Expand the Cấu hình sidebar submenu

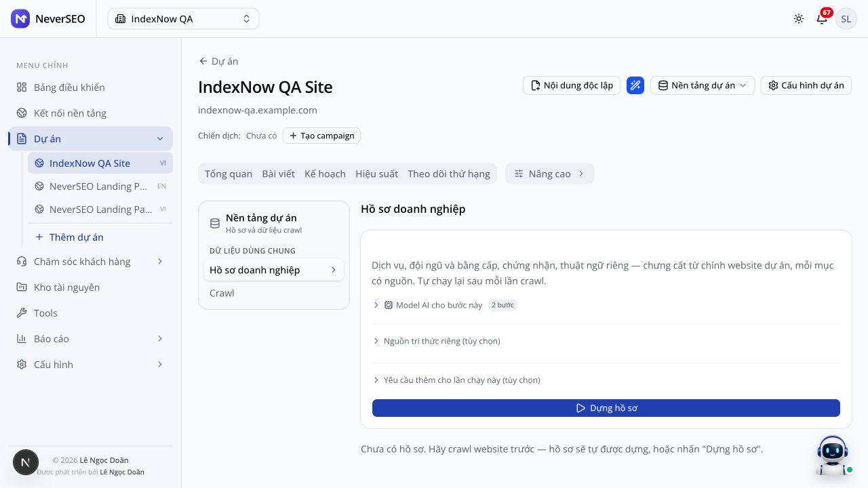tap(160, 365)
